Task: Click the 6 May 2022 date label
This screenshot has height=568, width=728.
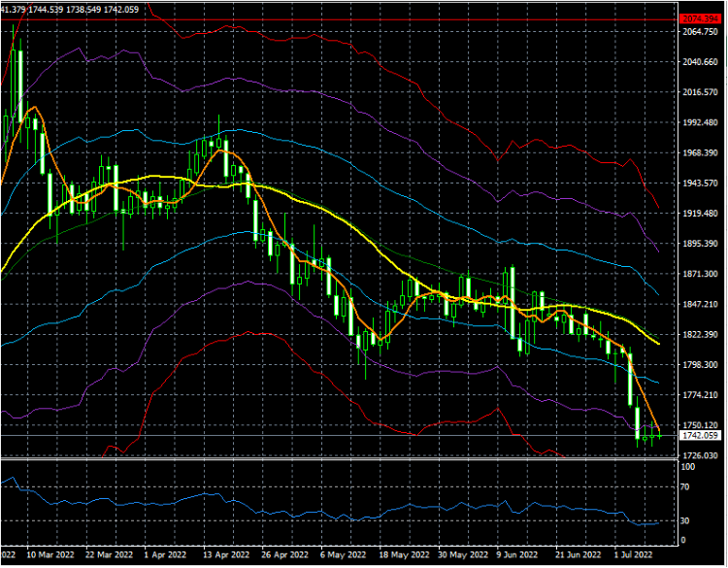Action: coord(343,555)
